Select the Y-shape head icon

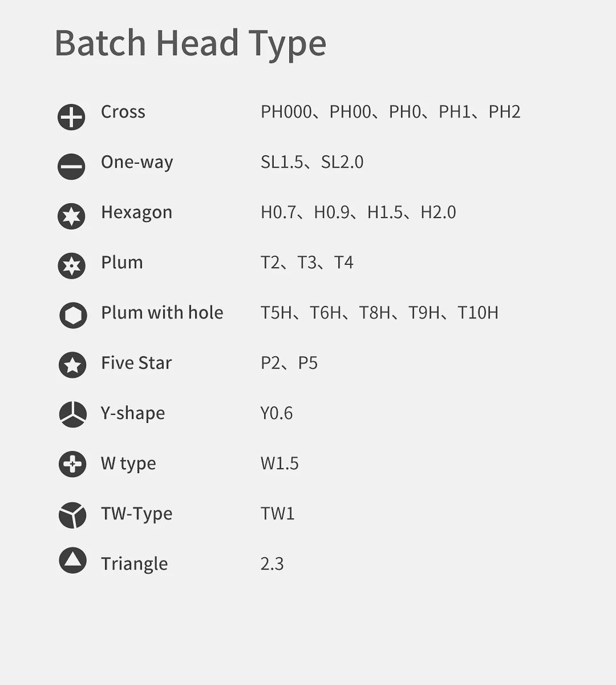point(72,414)
